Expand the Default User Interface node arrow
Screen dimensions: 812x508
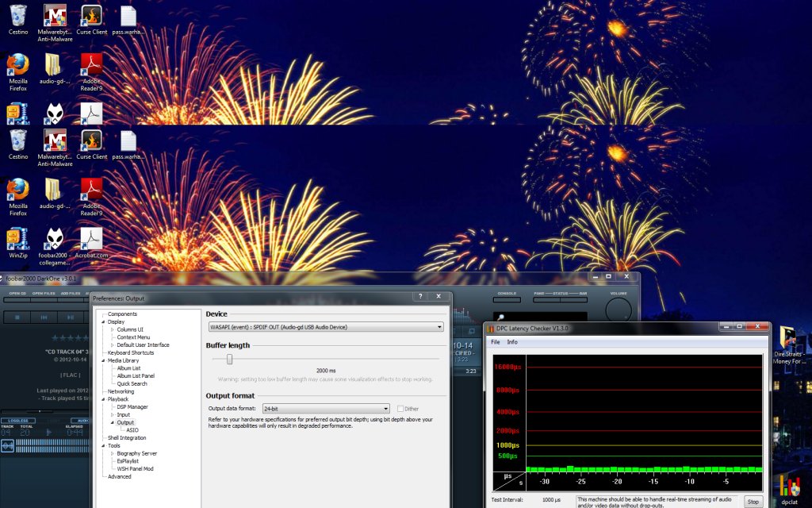click(x=113, y=345)
